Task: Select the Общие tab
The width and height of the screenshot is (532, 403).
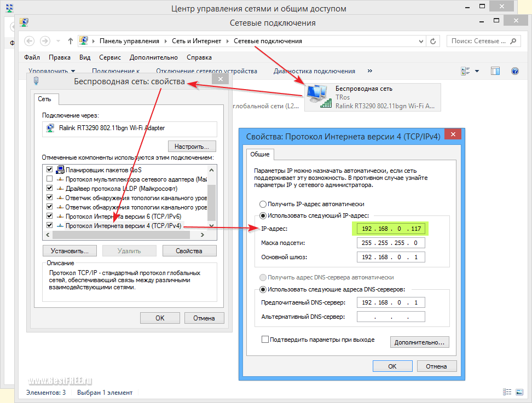Action: [260, 154]
